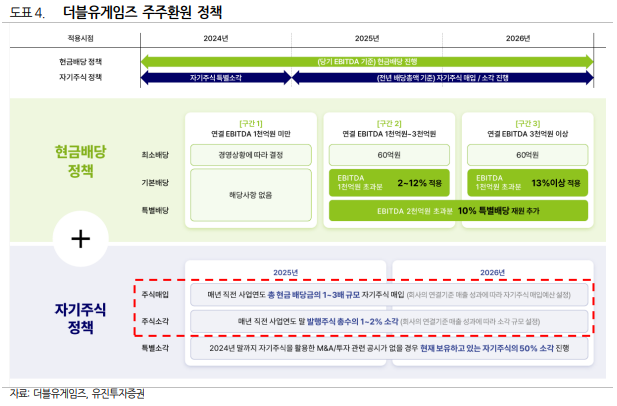Click '60억원' box under 구간 2
This screenshot has width=617, height=406.
coord(389,155)
